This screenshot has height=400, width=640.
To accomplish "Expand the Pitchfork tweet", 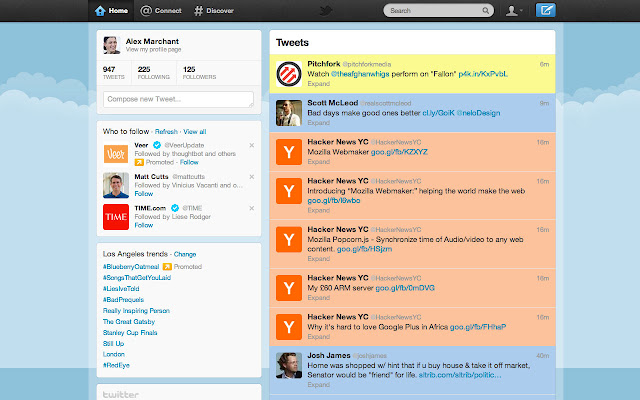I will coord(317,83).
